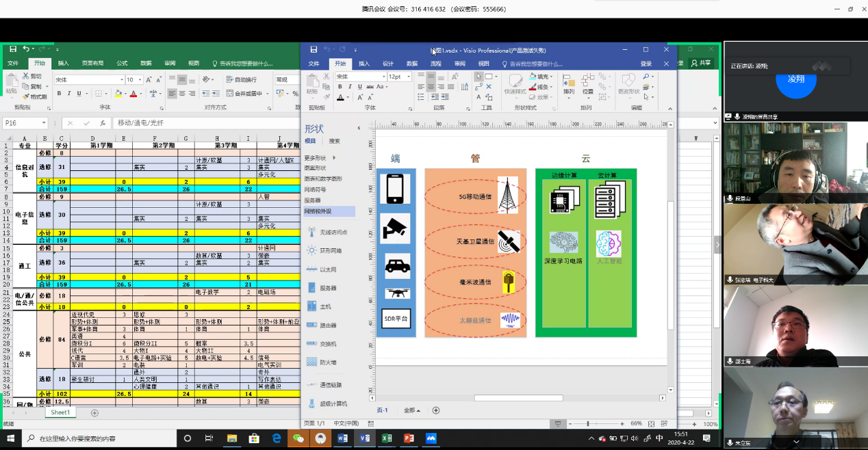
Task: Open the Visio font size dropdown
Action: tap(409, 77)
